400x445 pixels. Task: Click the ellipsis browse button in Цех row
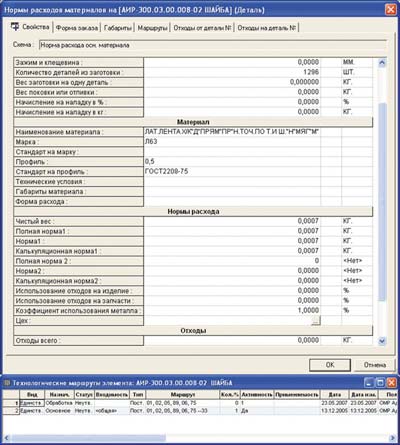coord(316,320)
